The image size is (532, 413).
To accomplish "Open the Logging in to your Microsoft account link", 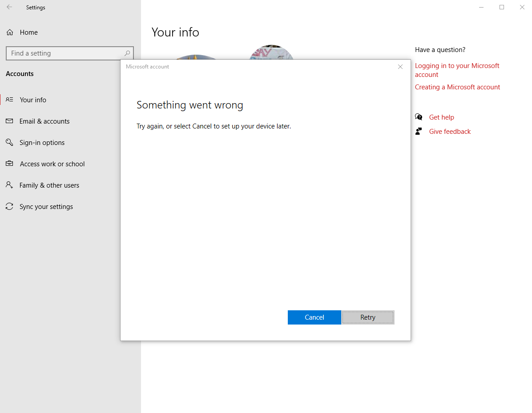I will click(x=457, y=70).
